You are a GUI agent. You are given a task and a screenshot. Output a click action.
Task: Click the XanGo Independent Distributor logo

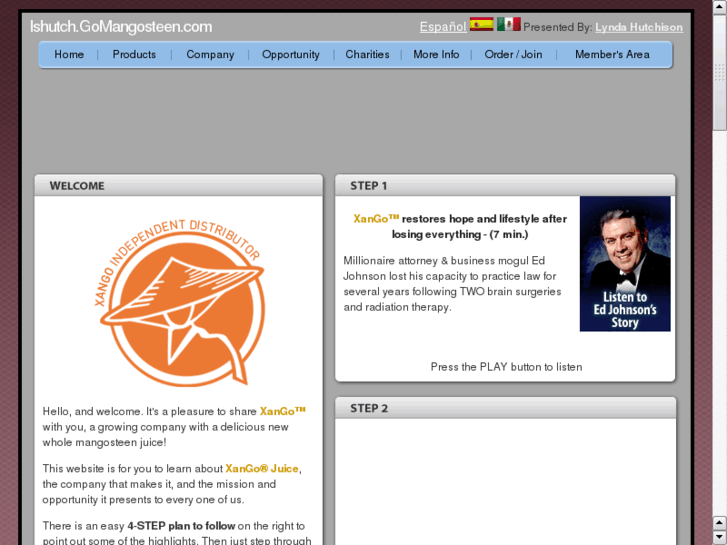(179, 302)
